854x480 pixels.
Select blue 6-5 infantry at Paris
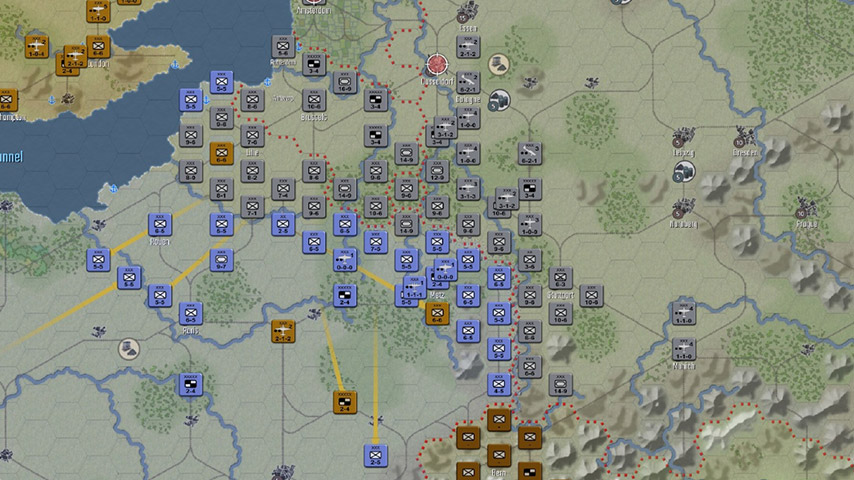point(191,313)
